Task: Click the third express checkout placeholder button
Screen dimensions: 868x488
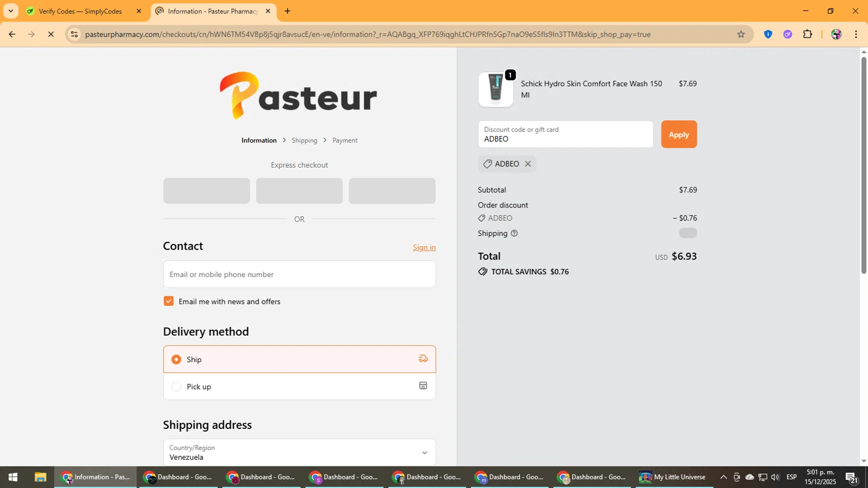Action: click(392, 191)
